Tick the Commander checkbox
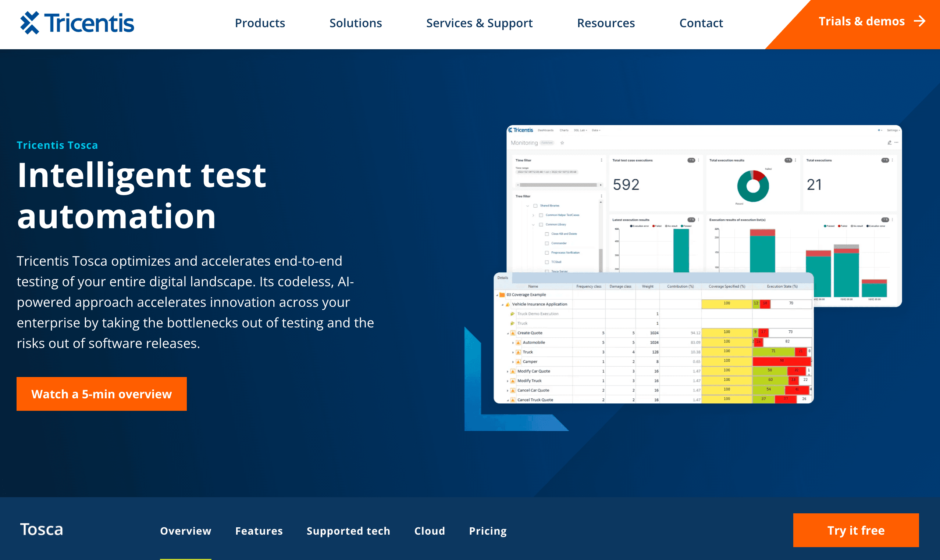 (x=547, y=243)
